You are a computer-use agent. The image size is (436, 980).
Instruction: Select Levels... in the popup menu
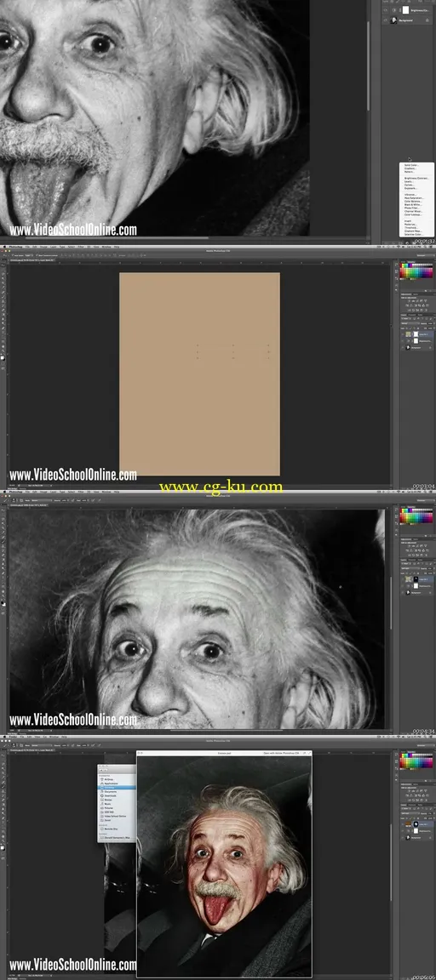coord(409,182)
